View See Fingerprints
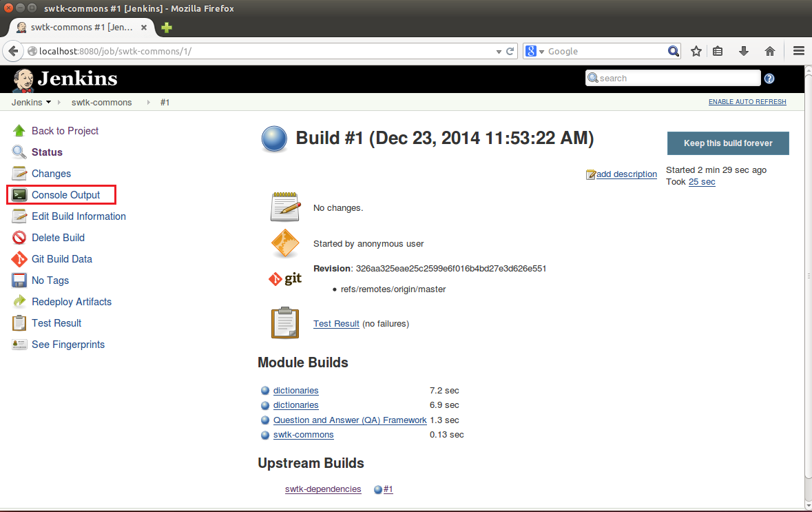This screenshot has width=812, height=512. pos(19,344)
